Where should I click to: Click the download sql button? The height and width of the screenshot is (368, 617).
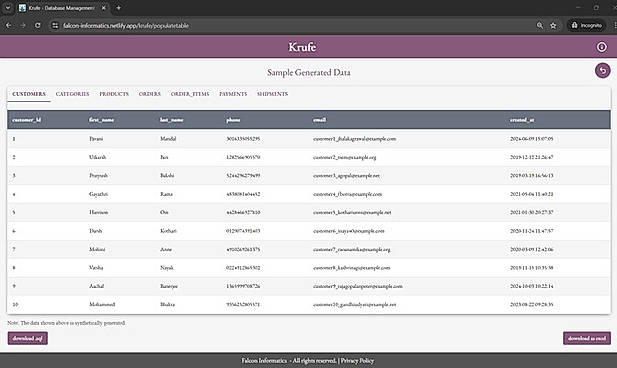point(28,338)
